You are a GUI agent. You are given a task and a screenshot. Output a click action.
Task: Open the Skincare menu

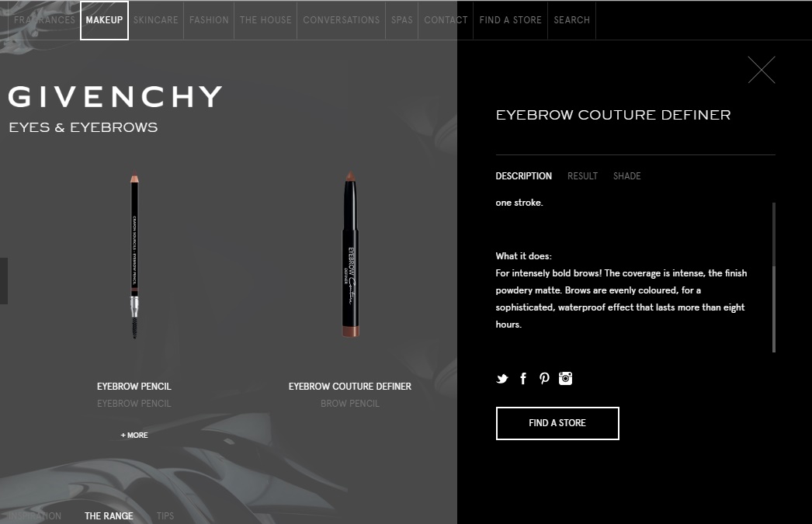(155, 20)
